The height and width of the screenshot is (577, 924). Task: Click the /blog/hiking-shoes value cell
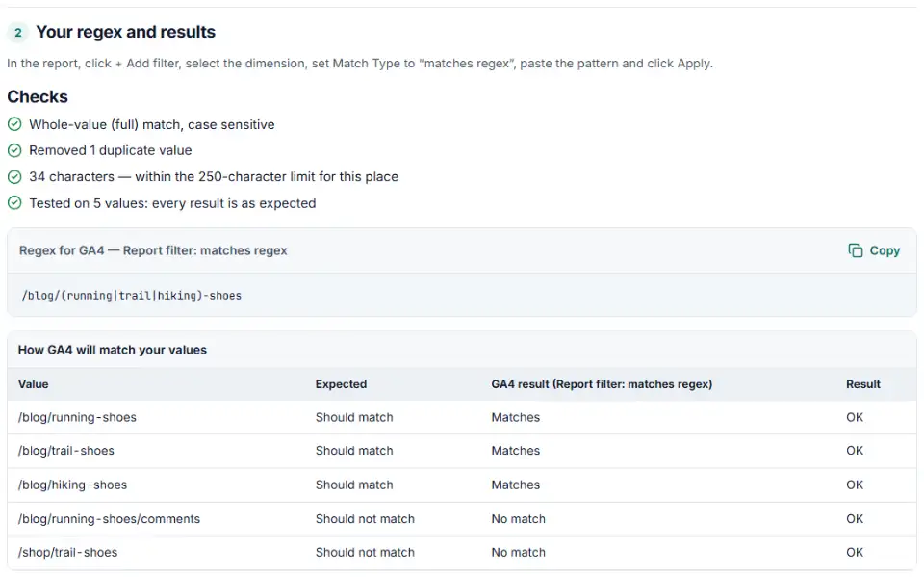[x=72, y=485]
